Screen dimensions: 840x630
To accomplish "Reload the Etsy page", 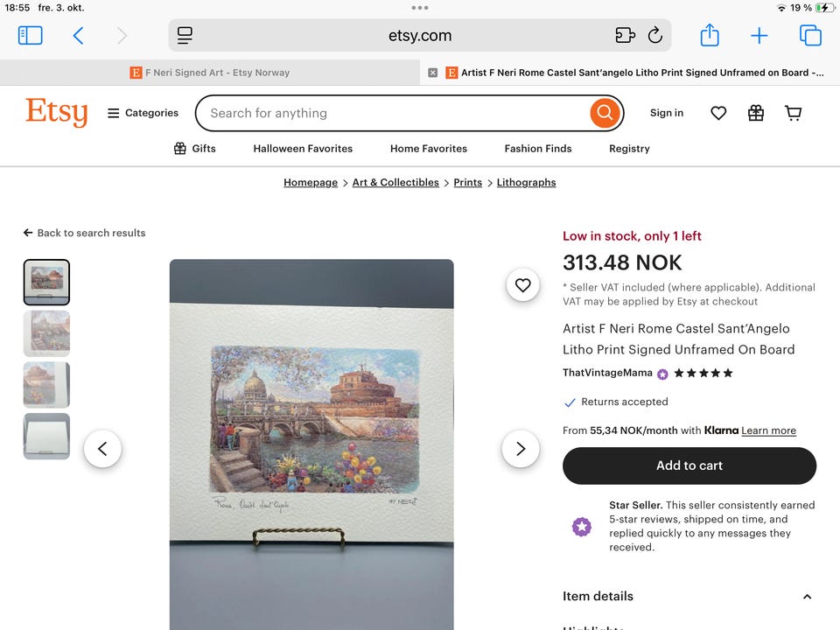I will [654, 35].
